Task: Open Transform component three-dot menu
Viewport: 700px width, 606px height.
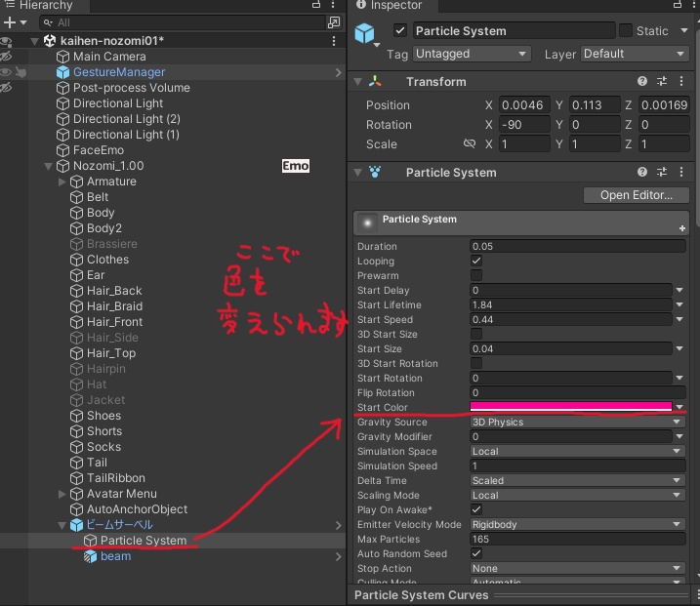Action: [x=680, y=81]
